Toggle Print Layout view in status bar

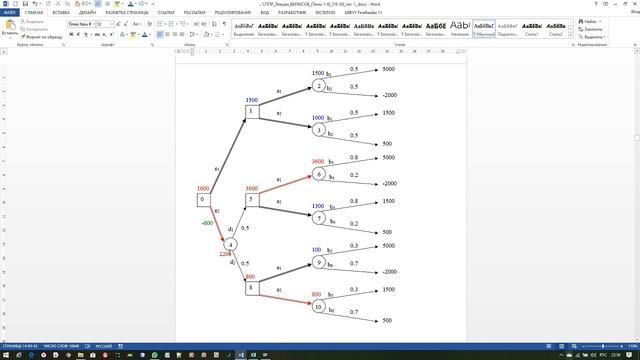coord(561,346)
